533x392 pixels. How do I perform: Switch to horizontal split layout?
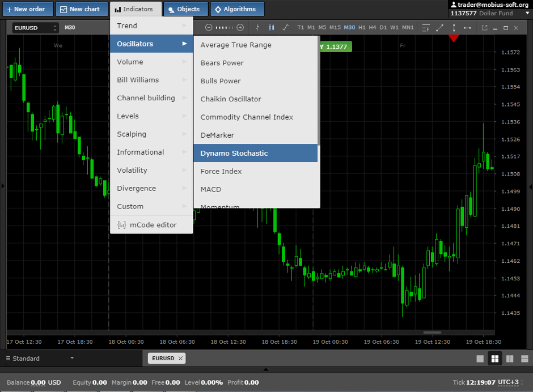(524, 359)
